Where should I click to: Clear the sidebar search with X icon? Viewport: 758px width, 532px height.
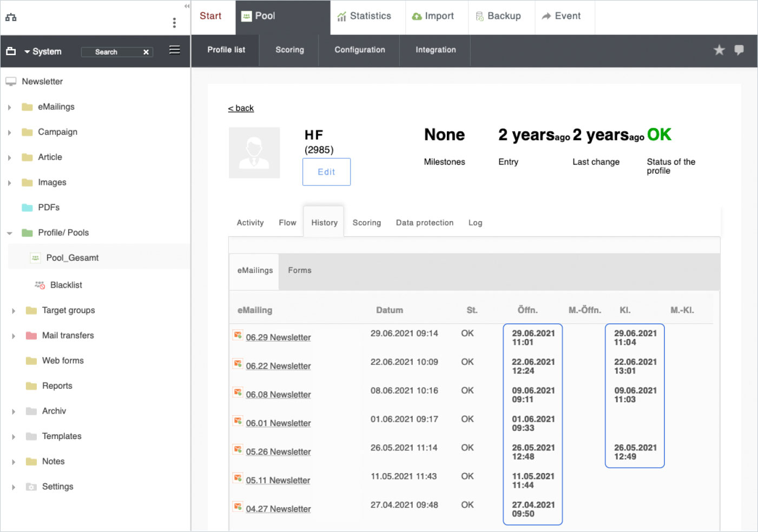tap(146, 52)
